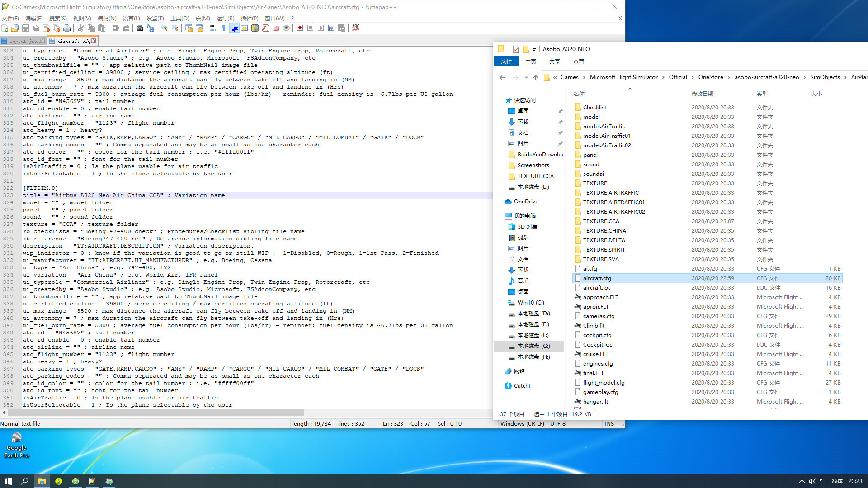Screen dimensions: 868x488
Task: Open the Function List panel icon
Action: (x=265, y=28)
